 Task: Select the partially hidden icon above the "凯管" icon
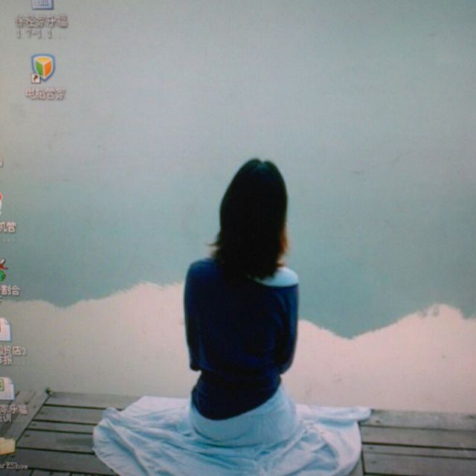pyautogui.click(x=1, y=161)
